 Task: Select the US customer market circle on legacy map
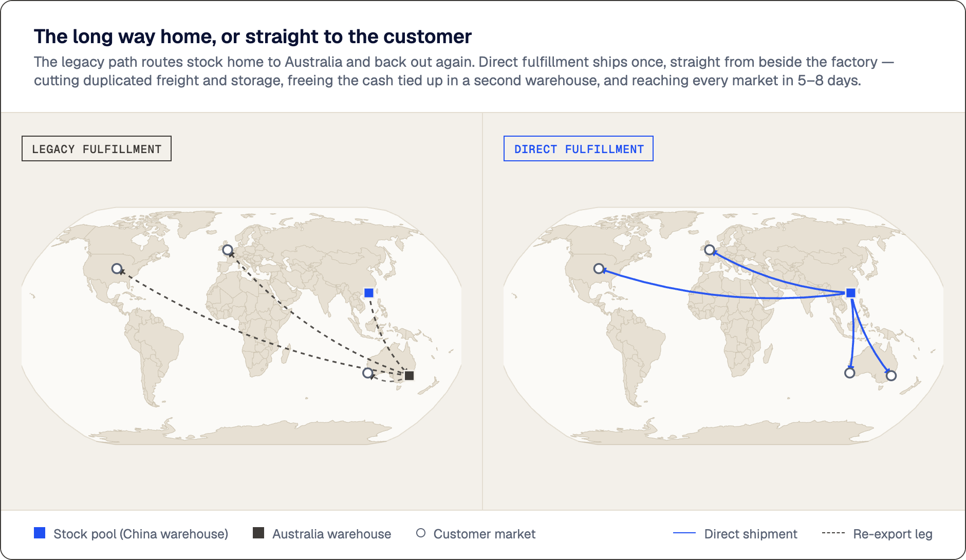pyautogui.click(x=117, y=269)
